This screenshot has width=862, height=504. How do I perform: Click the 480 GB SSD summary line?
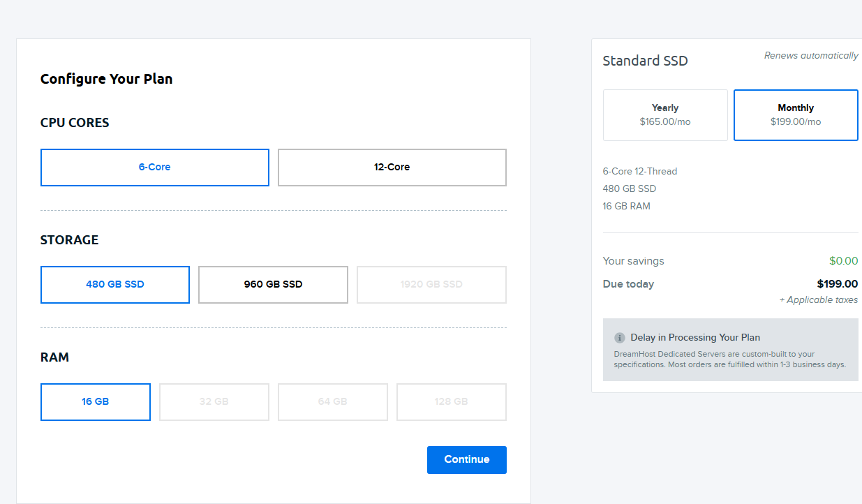(x=630, y=188)
